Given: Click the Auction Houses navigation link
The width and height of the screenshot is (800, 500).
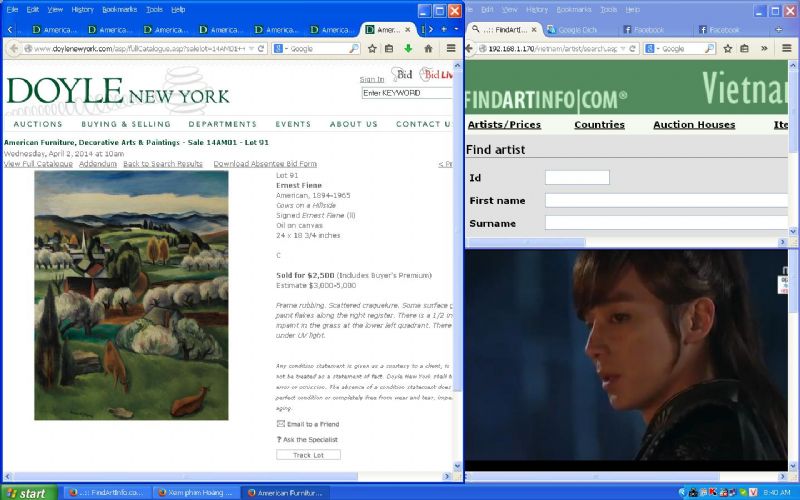Looking at the screenshot, I should click(694, 125).
